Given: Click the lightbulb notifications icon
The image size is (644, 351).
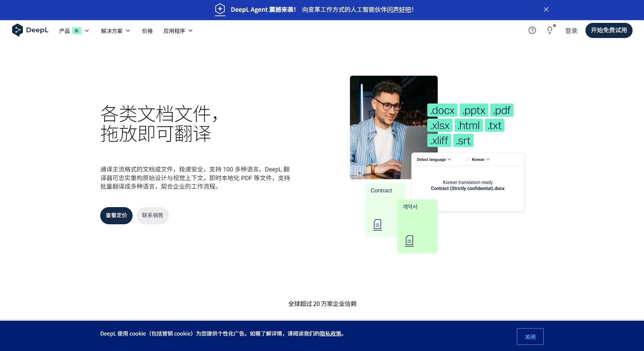Looking at the screenshot, I should coord(549,30).
